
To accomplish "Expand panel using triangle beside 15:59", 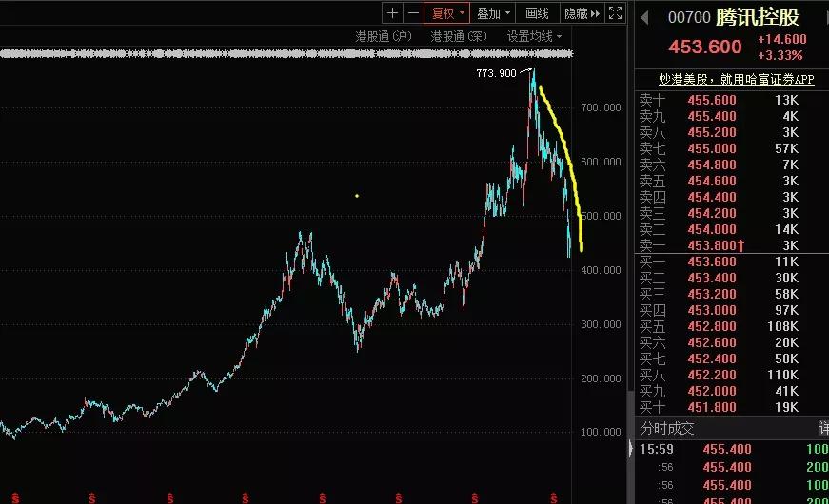I will coord(630,449).
